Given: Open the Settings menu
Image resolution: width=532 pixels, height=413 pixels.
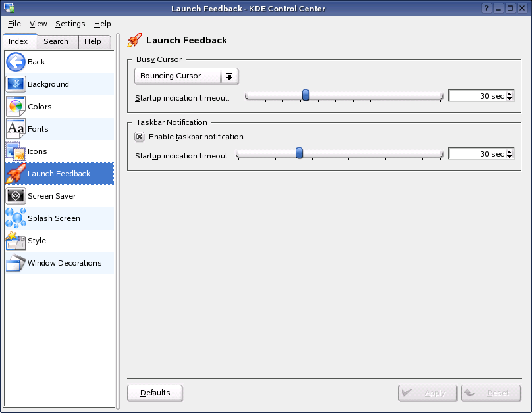Looking at the screenshot, I should coord(70,24).
